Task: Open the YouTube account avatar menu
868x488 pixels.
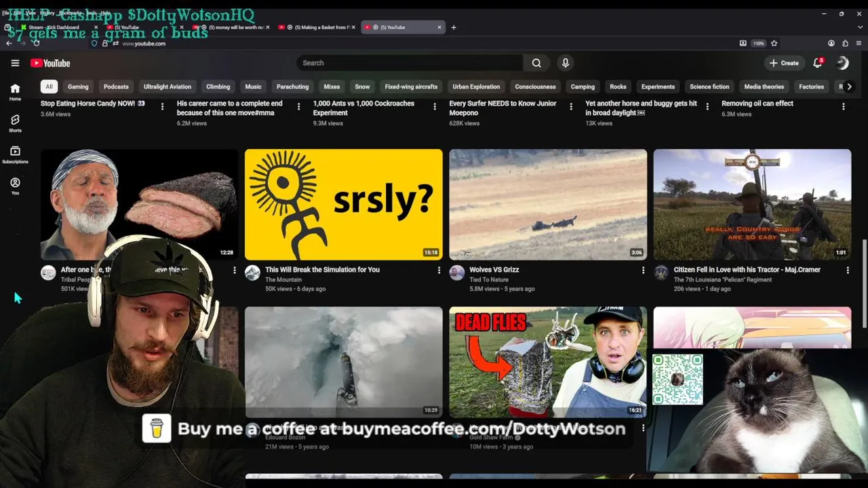Action: (x=842, y=63)
